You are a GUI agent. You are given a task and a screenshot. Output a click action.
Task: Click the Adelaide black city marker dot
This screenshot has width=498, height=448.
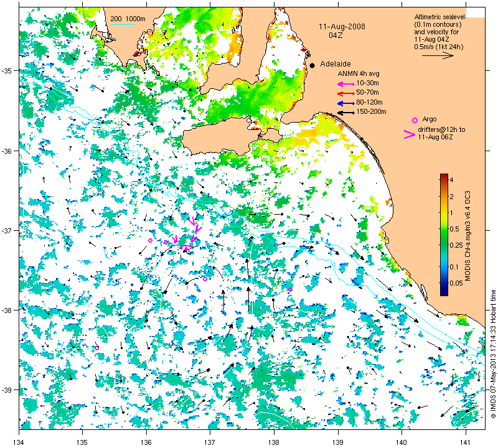point(312,65)
